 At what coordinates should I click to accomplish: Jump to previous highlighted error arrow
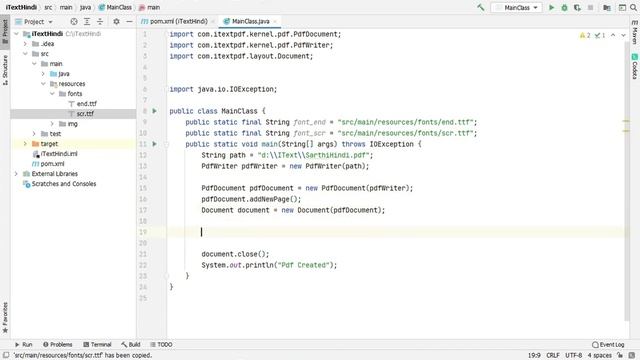(x=613, y=36)
